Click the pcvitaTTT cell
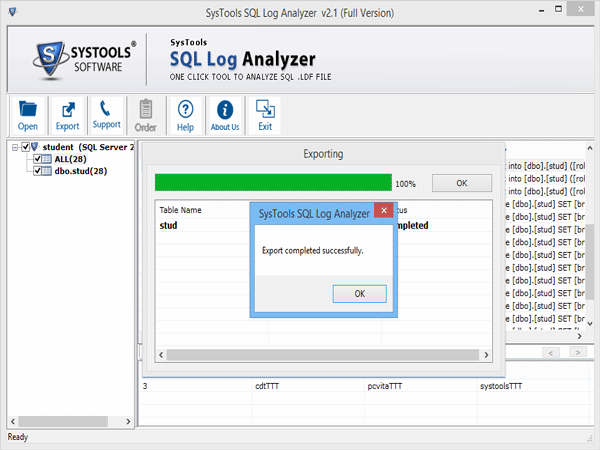Viewport: 600px width, 450px height. (385, 386)
